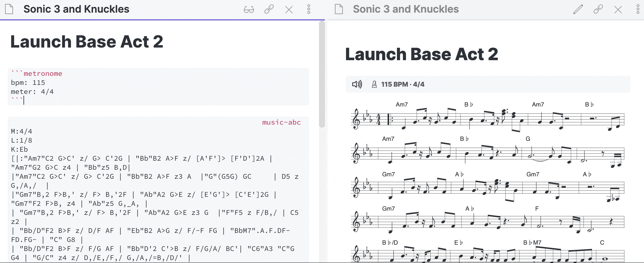Click the file icon in left pane header
The image size is (644, 263).
(x=9, y=9)
